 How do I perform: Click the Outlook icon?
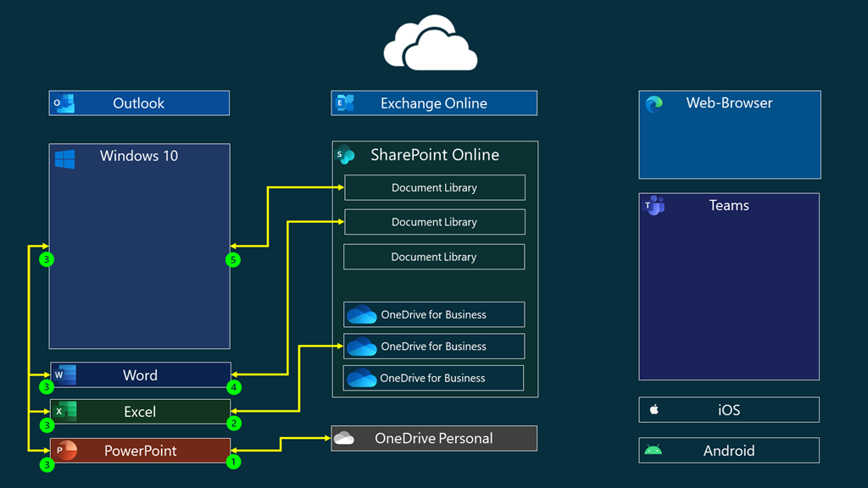64,103
